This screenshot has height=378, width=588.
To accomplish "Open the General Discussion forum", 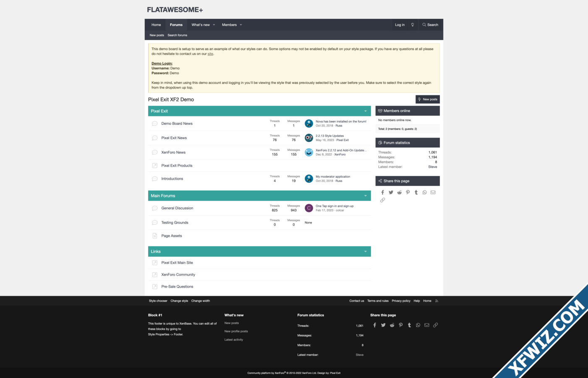I will 177,208.
